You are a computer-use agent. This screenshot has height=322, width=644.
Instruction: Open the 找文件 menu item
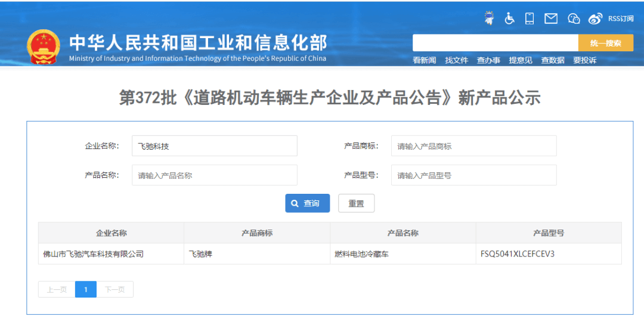[457, 60]
